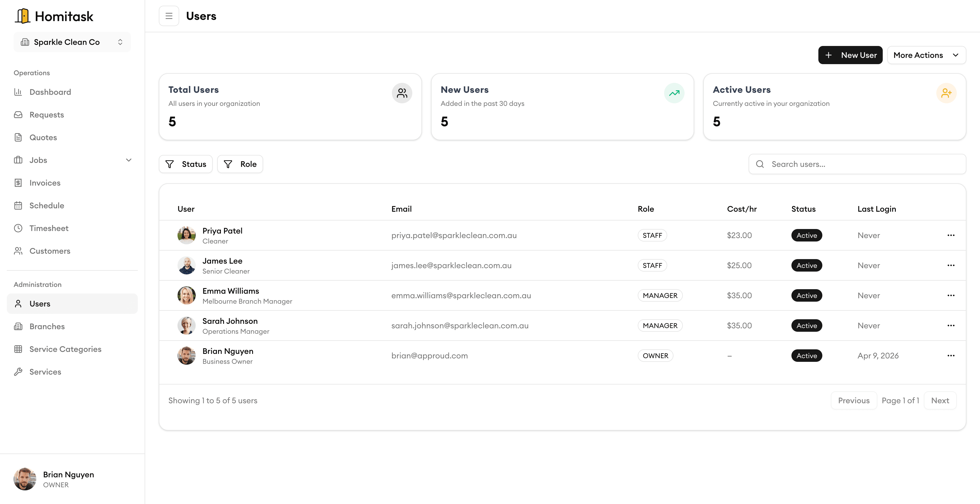Click the Search users input field

856,164
